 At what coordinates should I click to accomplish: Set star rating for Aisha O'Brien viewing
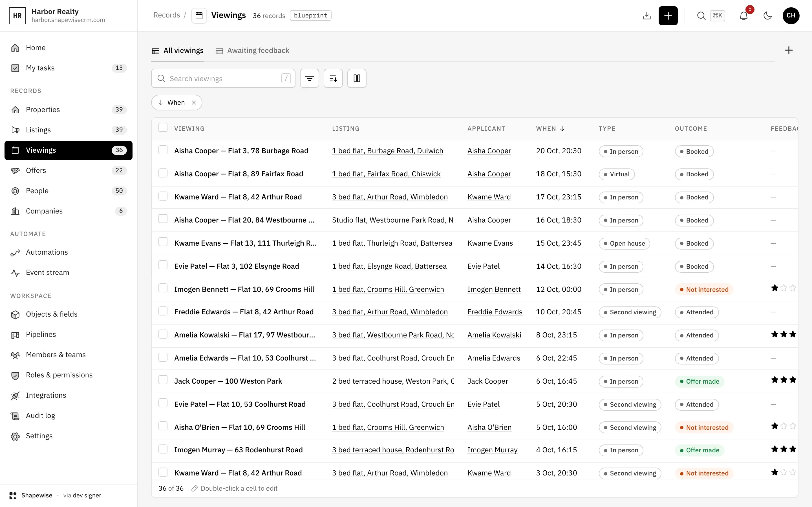tap(784, 426)
